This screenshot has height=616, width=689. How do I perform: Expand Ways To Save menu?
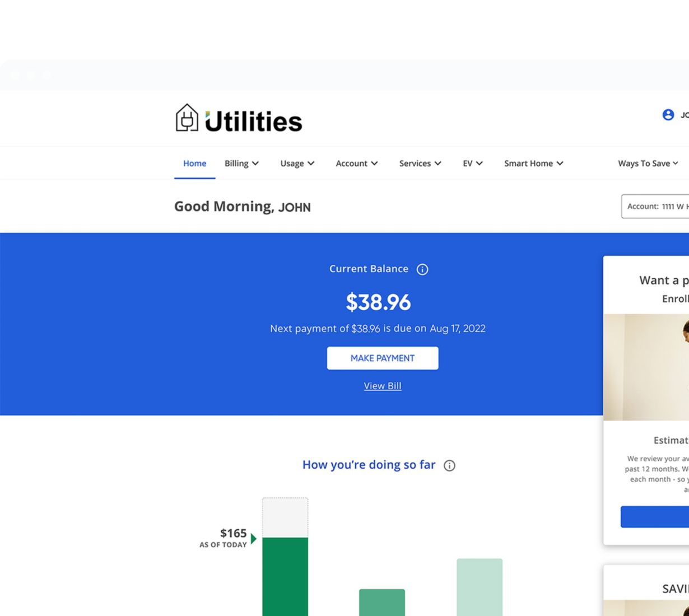tap(648, 164)
